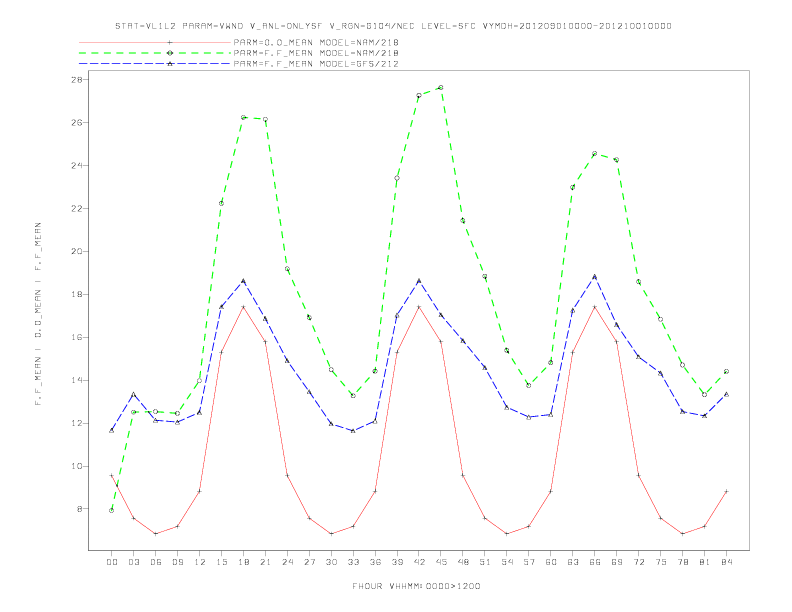
Task: Click x-axis forecast hour label 72
Action: point(638,562)
